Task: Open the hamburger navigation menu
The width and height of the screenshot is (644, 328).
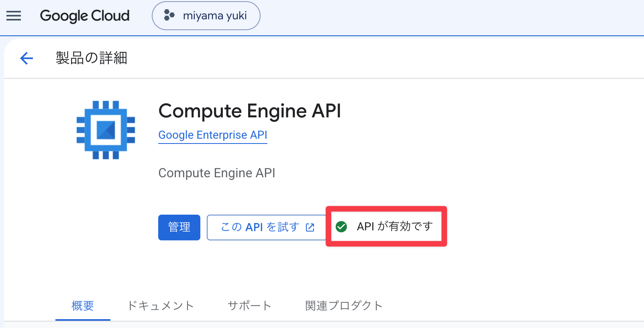Action: coord(14,16)
